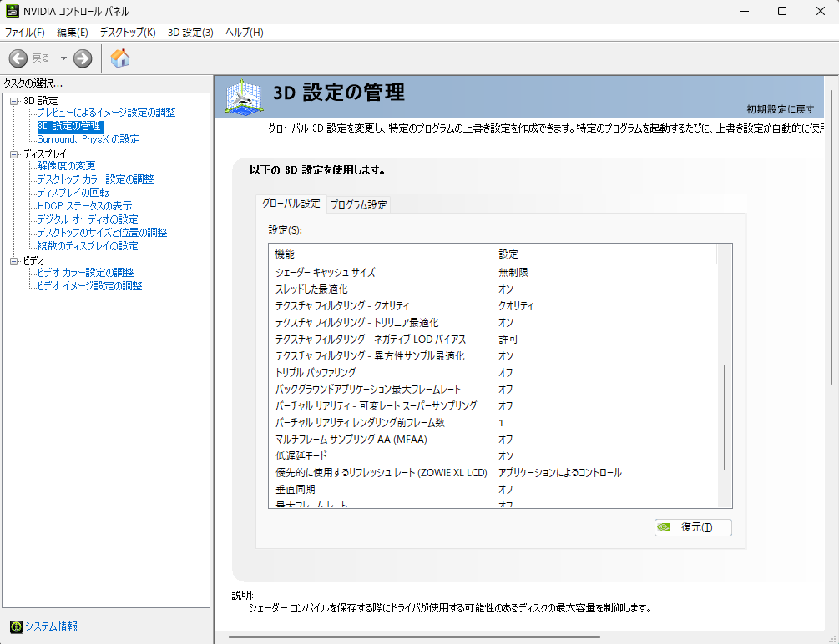Open Surround、PhysX の設定
The width and height of the screenshot is (839, 644).
click(x=88, y=139)
